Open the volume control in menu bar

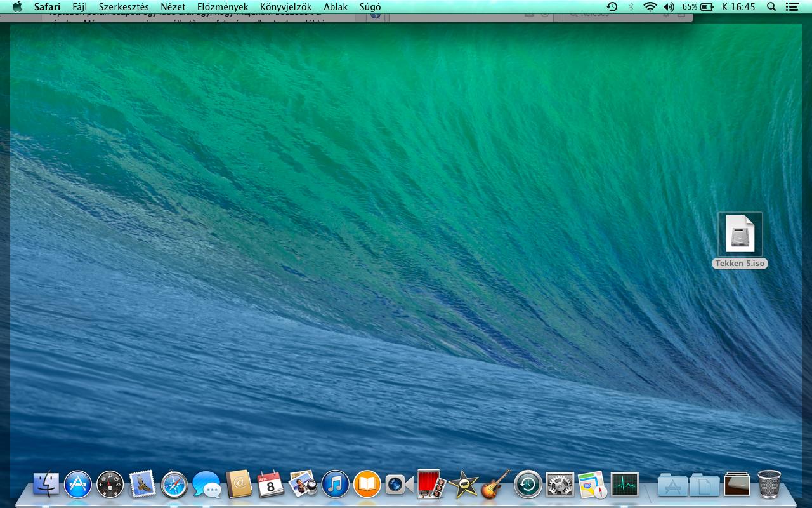(669, 6)
